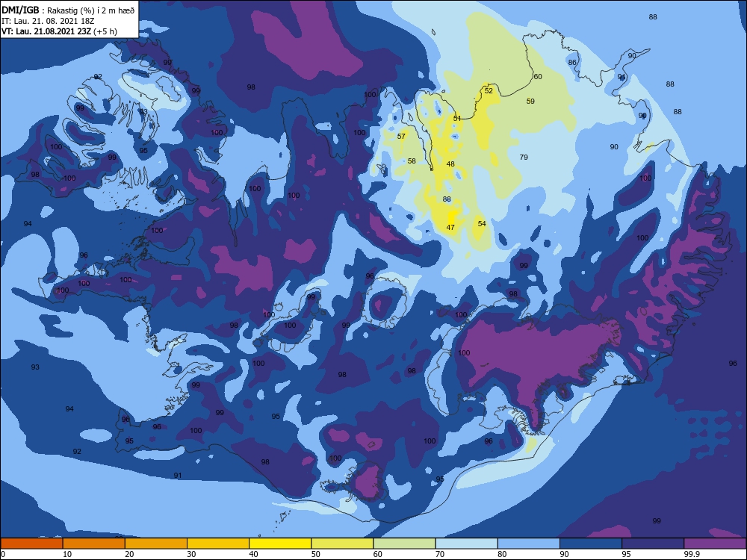This screenshot has width=747, height=560.
Task: Click the VT: Lau. 21.08.2021 23Z (+5 h) line
Action: coord(59,31)
